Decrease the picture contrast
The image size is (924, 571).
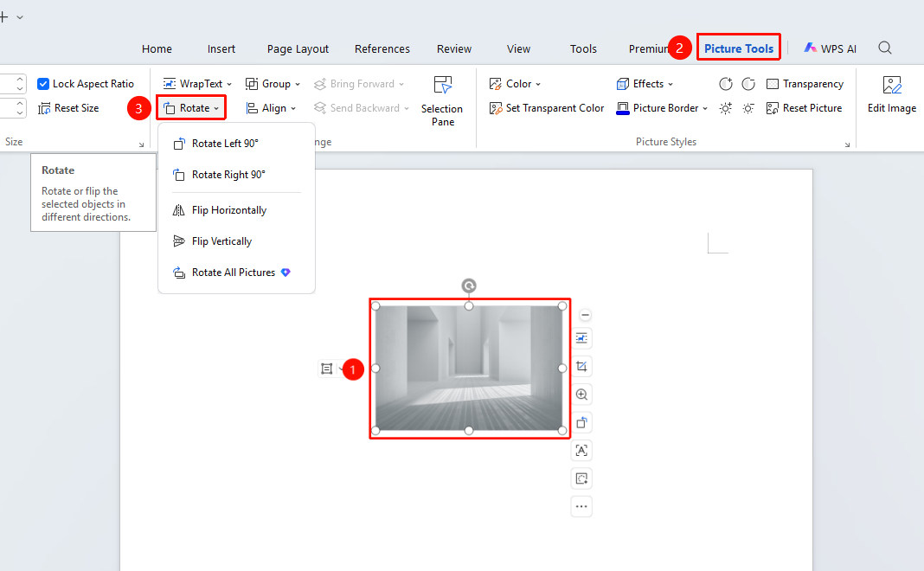(x=748, y=84)
